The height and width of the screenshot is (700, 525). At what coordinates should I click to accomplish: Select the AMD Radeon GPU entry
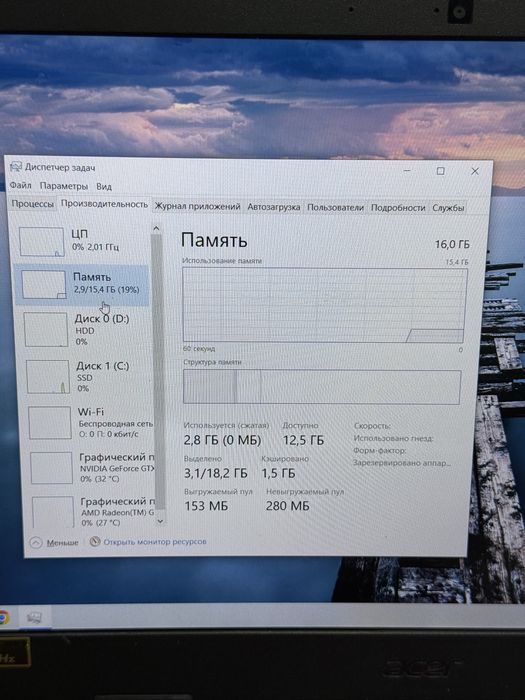click(93, 512)
